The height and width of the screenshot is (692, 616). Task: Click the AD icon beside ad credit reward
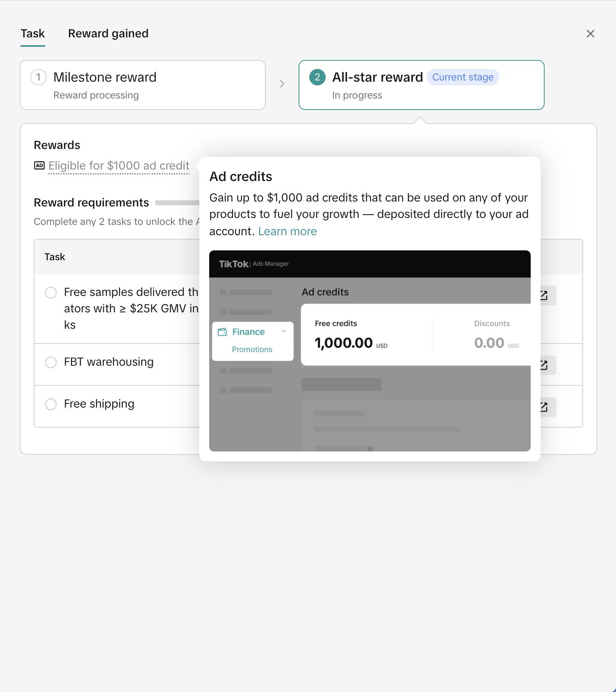[39, 166]
